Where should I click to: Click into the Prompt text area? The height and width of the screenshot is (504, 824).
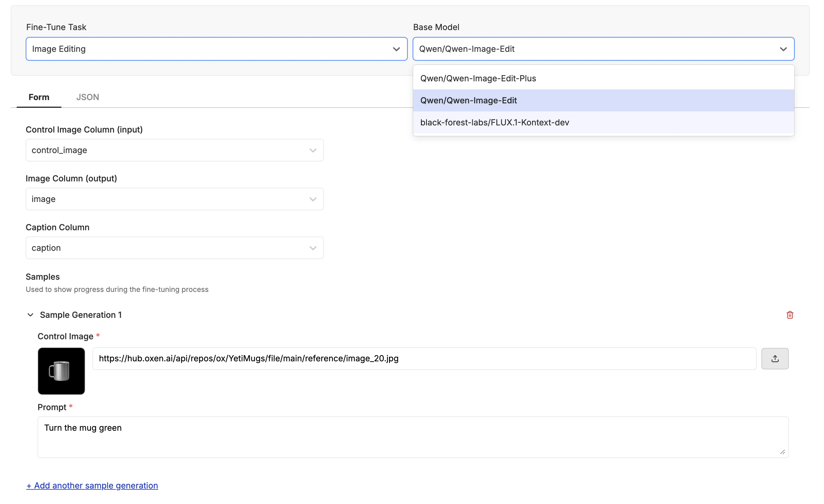(413, 437)
